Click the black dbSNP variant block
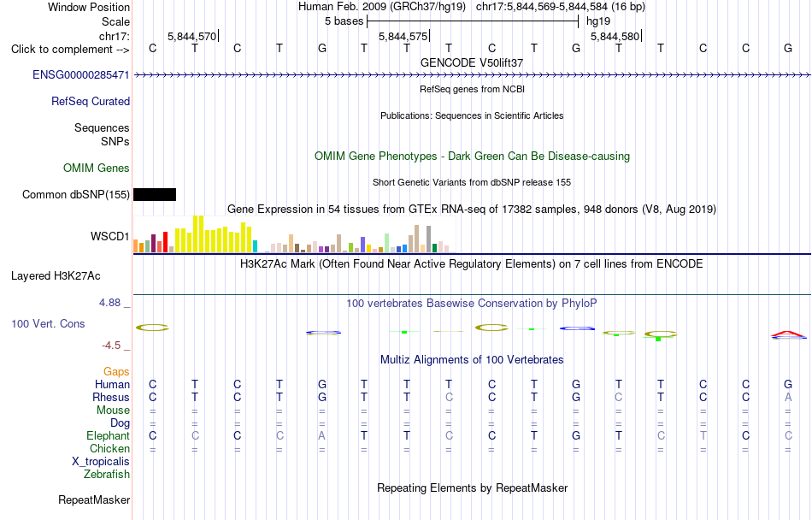Image resolution: width=812 pixels, height=520 pixels. 155,195
